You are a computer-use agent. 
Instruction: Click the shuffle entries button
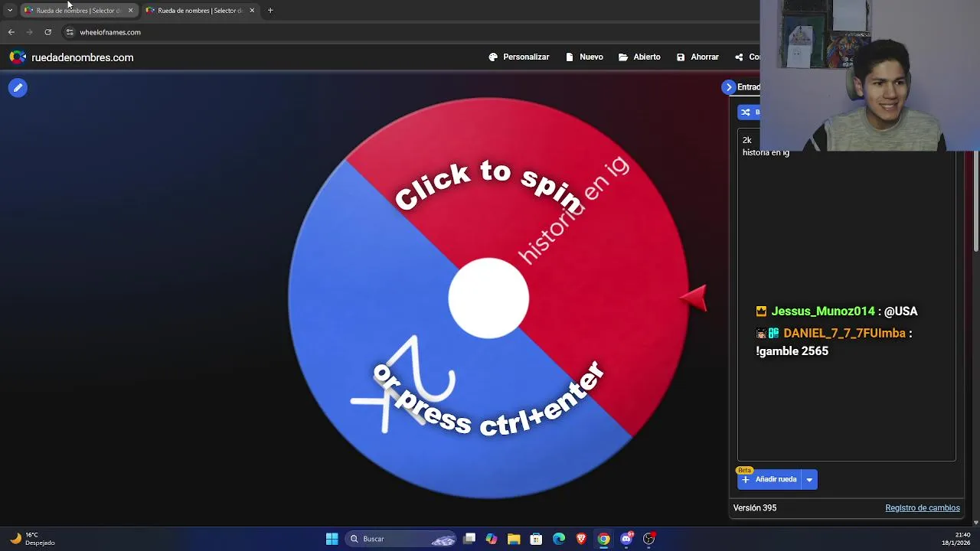click(748, 112)
